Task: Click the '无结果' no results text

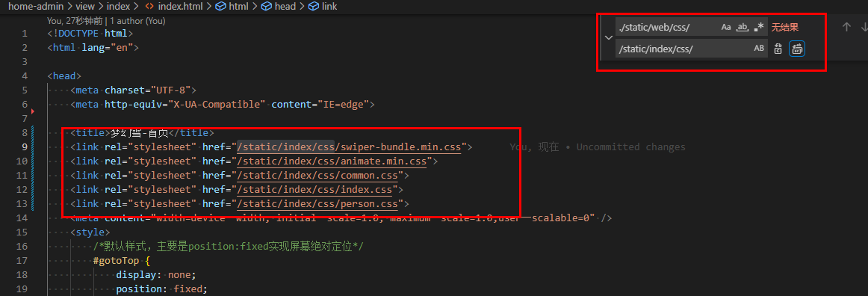Action: click(x=785, y=27)
